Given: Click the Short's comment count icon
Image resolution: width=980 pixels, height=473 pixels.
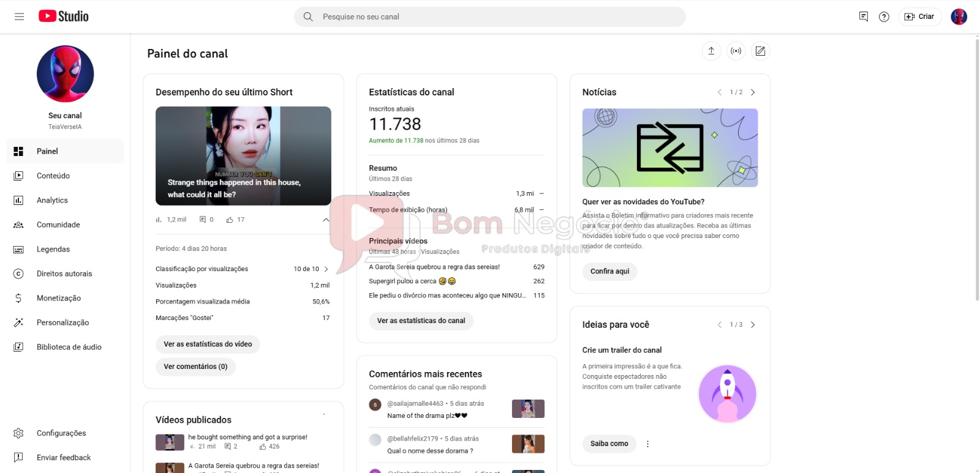Looking at the screenshot, I should [x=203, y=220].
